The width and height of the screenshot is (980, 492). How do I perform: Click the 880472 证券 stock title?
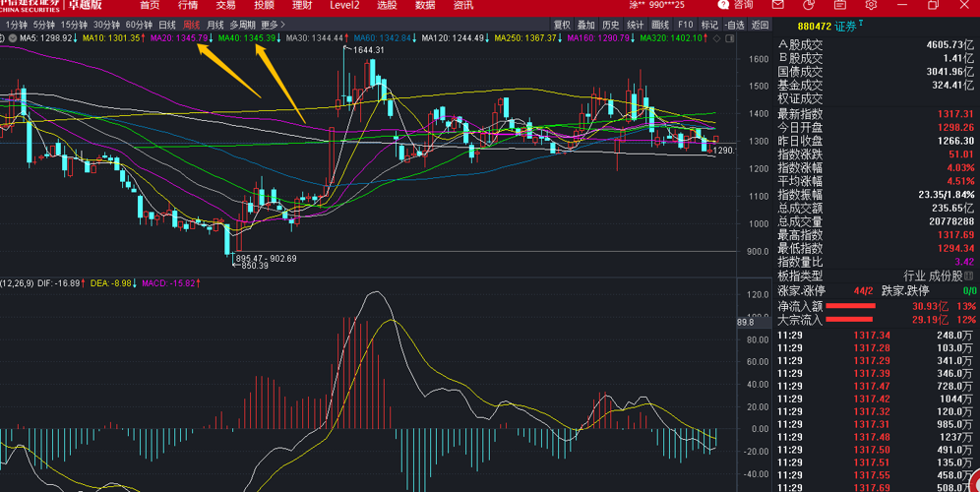point(830,27)
